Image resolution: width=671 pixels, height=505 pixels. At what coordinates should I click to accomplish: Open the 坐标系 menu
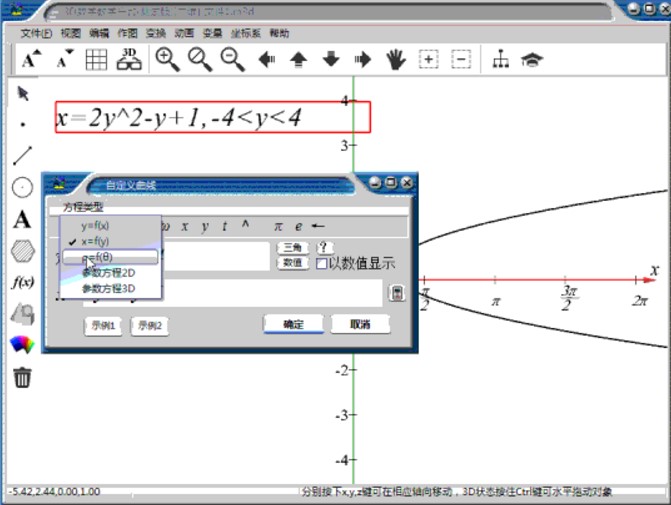[244, 33]
